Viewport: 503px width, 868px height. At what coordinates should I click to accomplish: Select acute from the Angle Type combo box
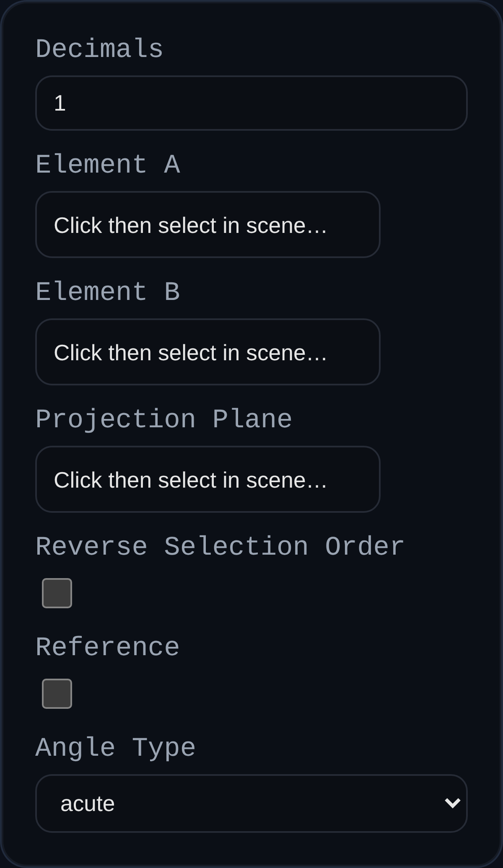click(x=251, y=803)
